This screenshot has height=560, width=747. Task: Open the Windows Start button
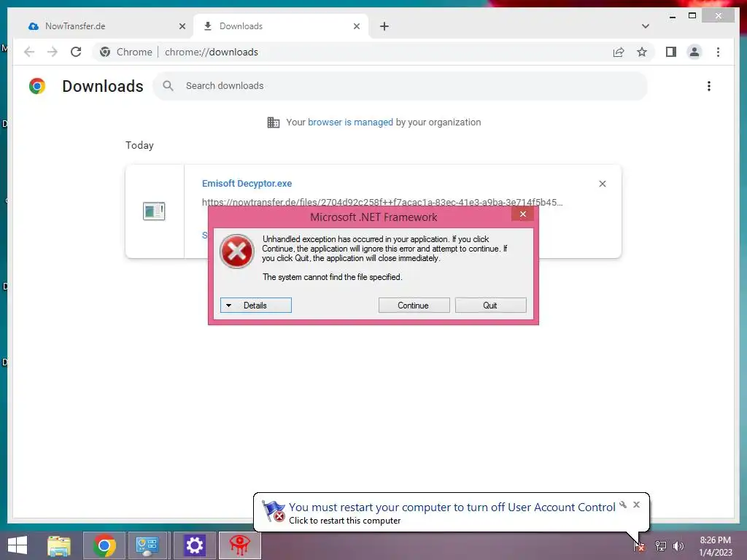[x=18, y=545]
